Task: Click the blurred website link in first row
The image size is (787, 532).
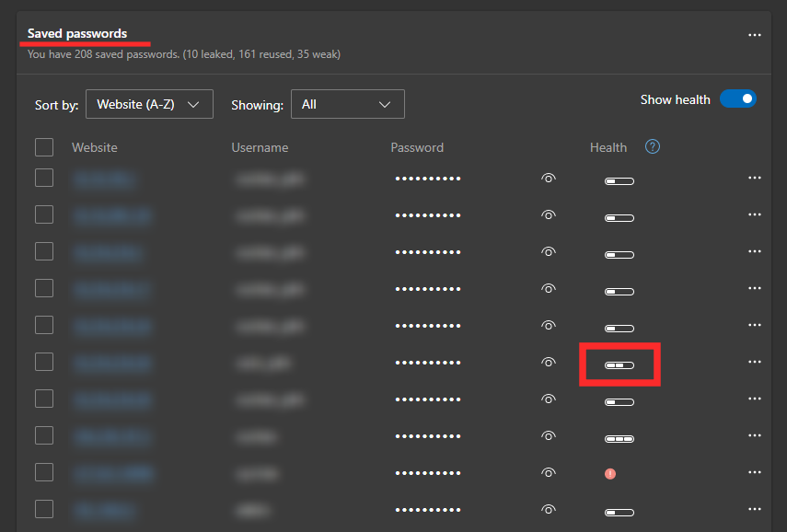Action: [x=104, y=179]
